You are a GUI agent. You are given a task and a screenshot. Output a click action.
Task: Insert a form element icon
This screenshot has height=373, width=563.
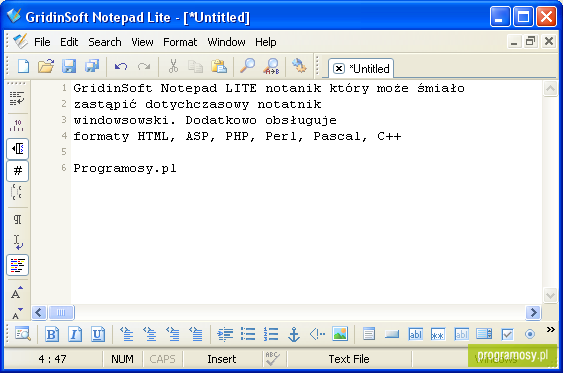pyautogui.click(x=369, y=334)
